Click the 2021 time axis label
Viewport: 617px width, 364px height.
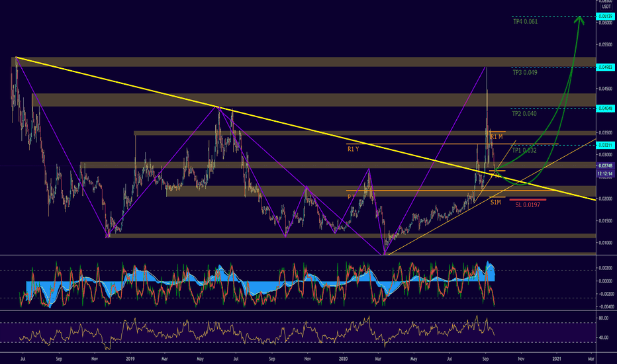[556, 359]
